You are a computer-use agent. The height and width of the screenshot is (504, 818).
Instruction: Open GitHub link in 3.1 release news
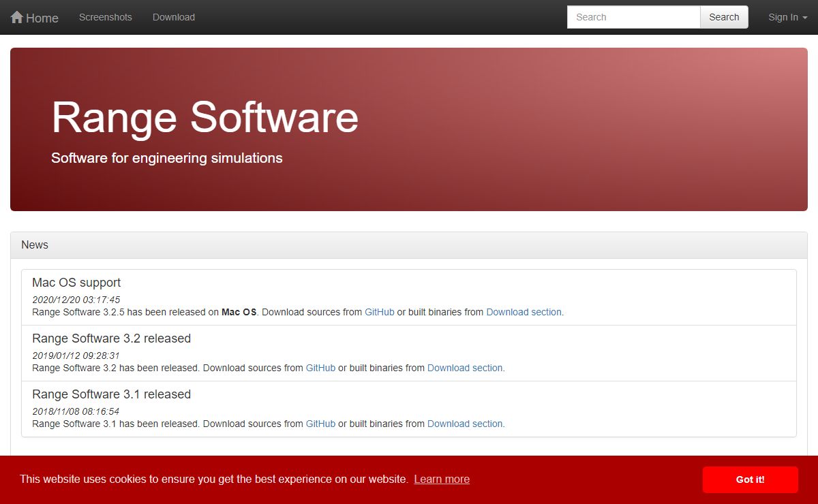[320, 424]
